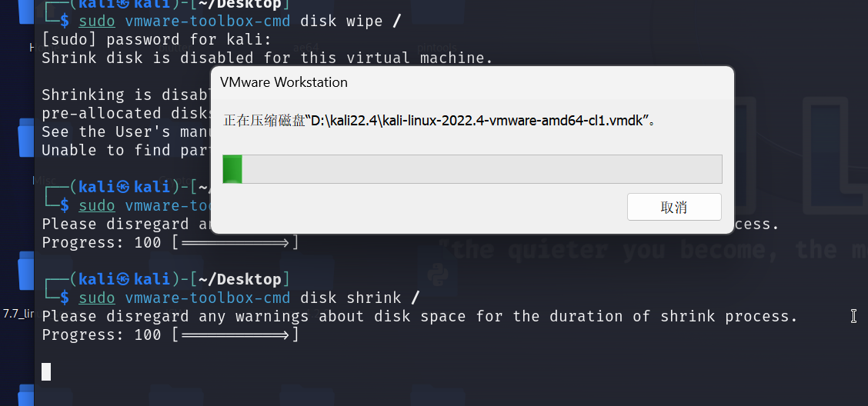Click the kali-linux-2022.4 vmdk path message
868x406 pixels.
[439, 121]
